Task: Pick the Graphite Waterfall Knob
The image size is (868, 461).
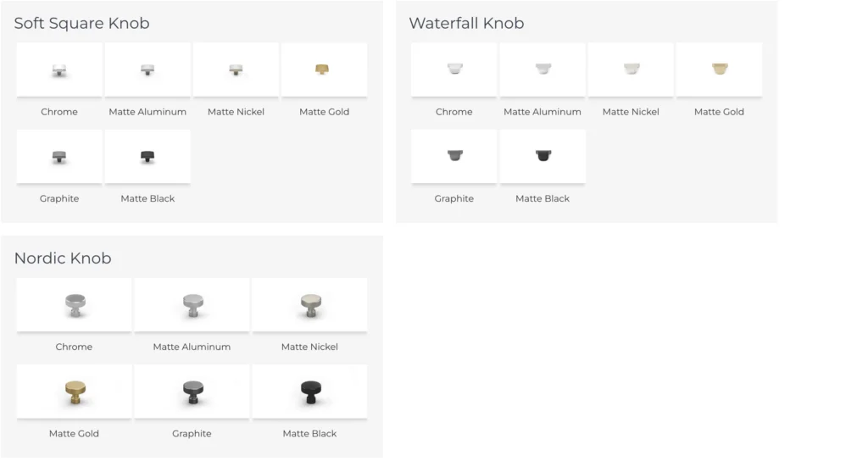Action: [x=454, y=157]
